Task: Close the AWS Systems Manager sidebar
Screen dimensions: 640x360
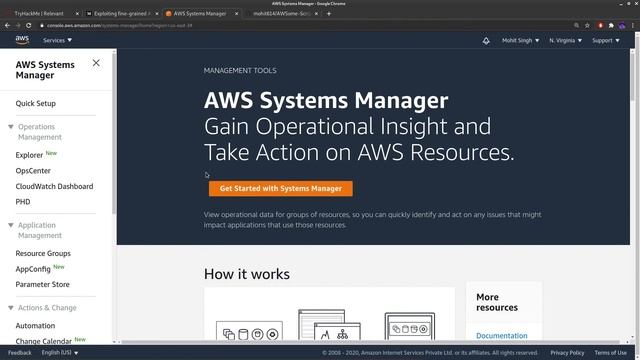Action: click(x=96, y=63)
